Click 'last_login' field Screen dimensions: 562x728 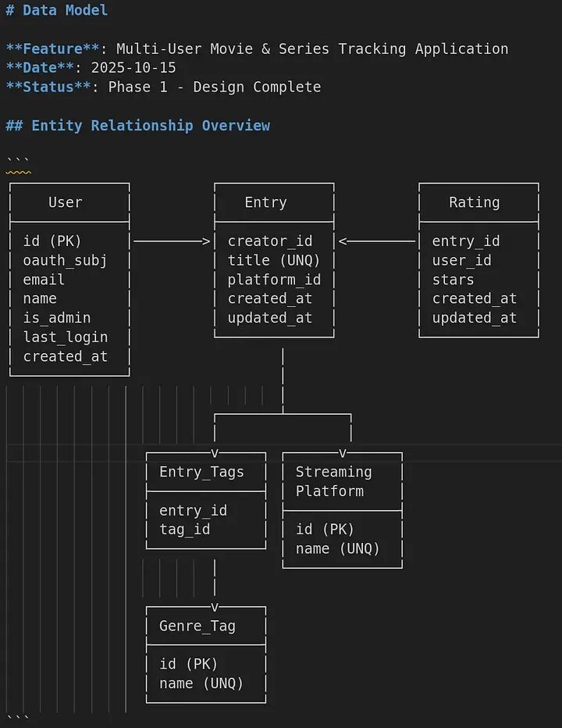tap(66, 337)
